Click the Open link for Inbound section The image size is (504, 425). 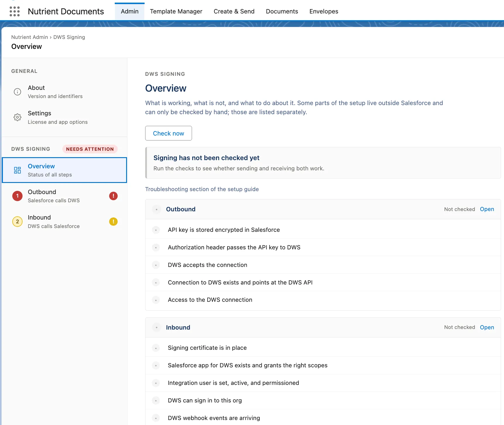pos(487,328)
